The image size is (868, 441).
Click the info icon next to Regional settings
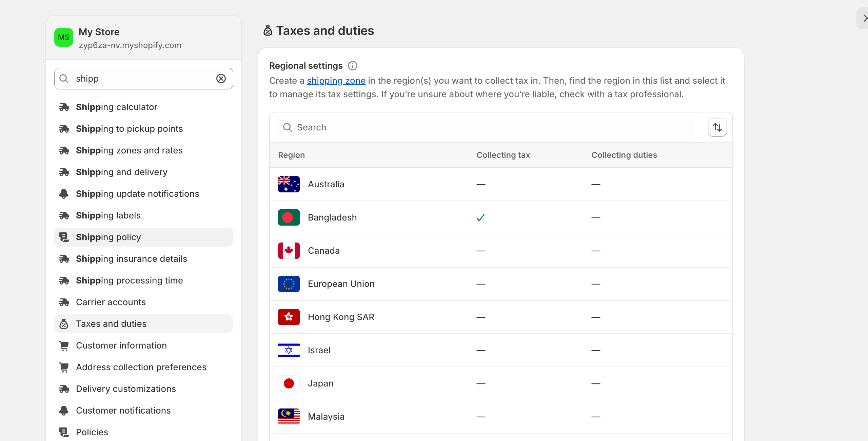353,66
